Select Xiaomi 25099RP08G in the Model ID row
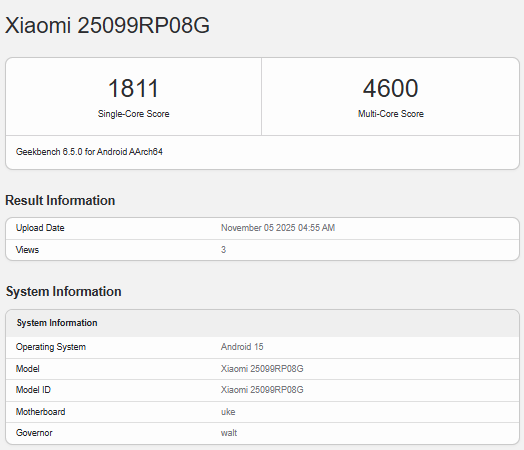This screenshot has width=524, height=450. click(262, 390)
